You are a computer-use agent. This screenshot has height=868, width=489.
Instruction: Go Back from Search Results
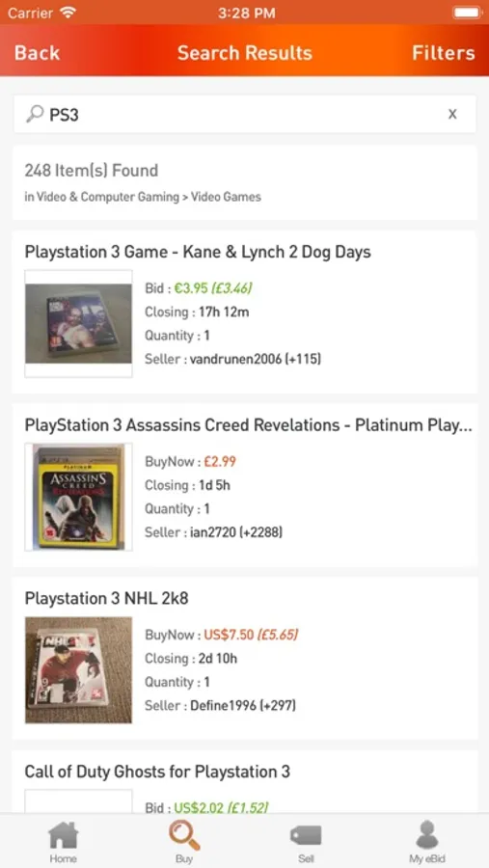37,53
